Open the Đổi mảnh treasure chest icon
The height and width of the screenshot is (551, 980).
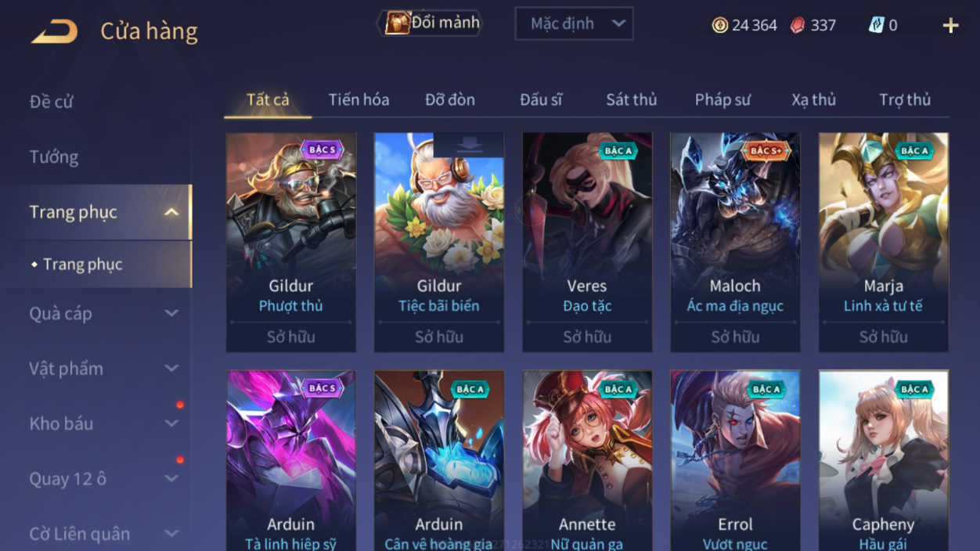(398, 23)
